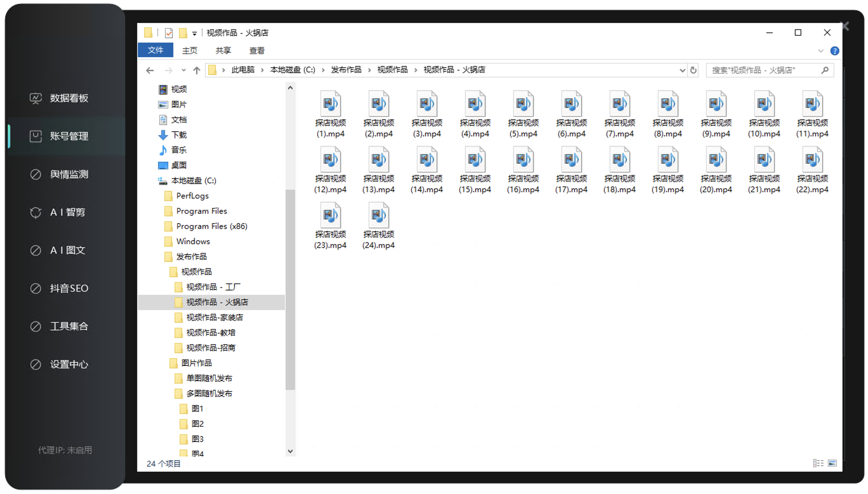Open Explorer help question mark
The image size is (868, 494).
834,51
